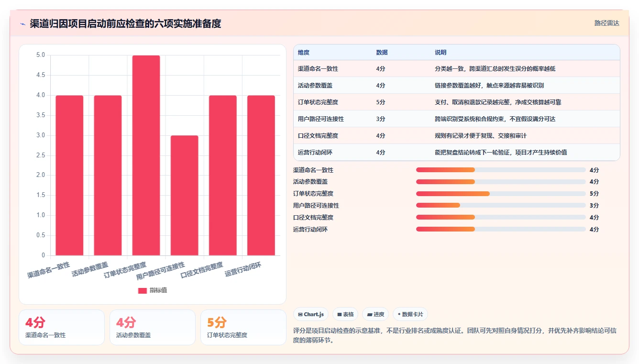The image size is (639, 364).
Task: Click the shortest 用户路径可连接性 chart bar
Action: click(184, 195)
